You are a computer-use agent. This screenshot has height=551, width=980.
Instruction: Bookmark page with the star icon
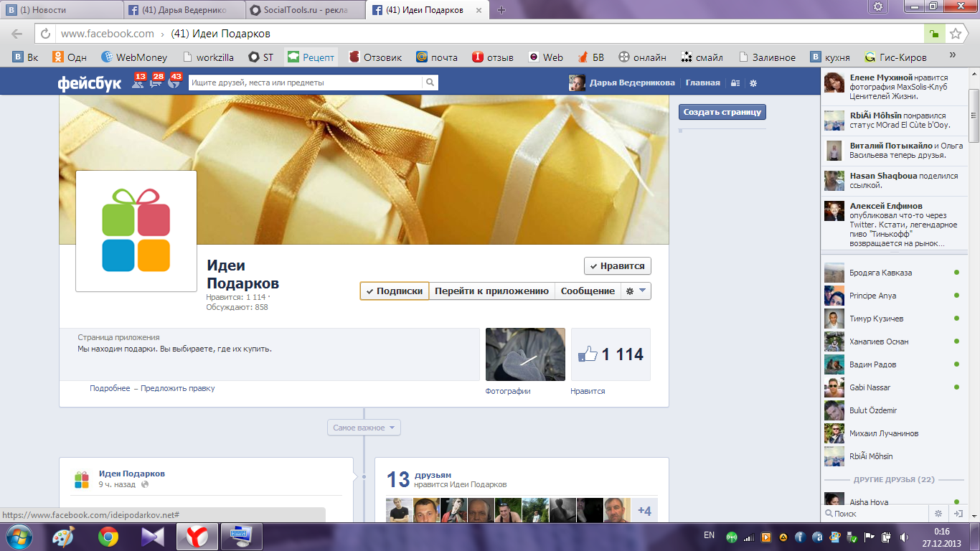pos(956,34)
